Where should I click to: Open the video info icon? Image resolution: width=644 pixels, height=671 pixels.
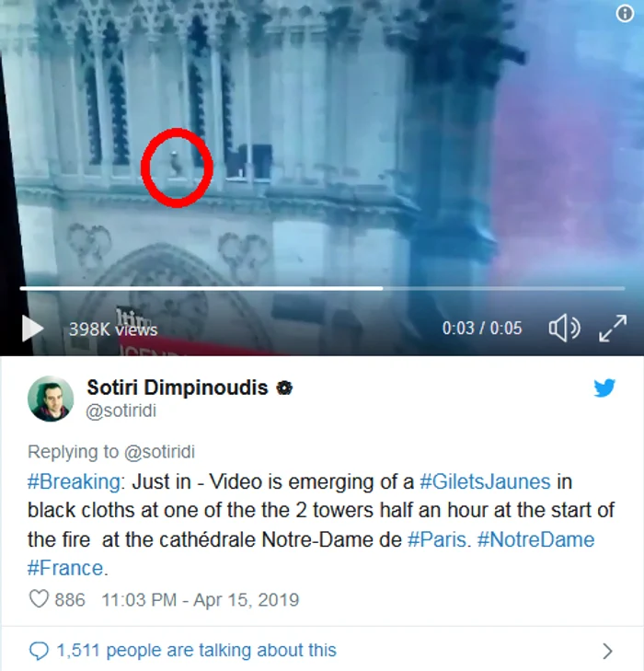625,14
